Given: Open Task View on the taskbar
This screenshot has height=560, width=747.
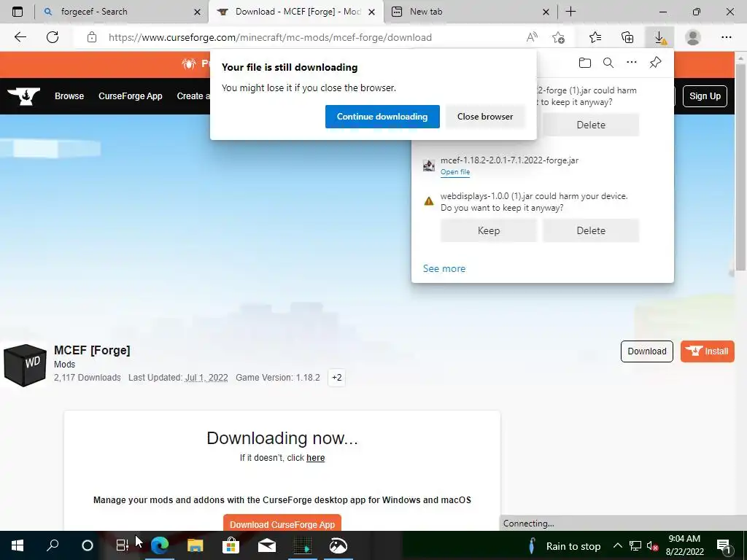Looking at the screenshot, I should tap(122, 545).
